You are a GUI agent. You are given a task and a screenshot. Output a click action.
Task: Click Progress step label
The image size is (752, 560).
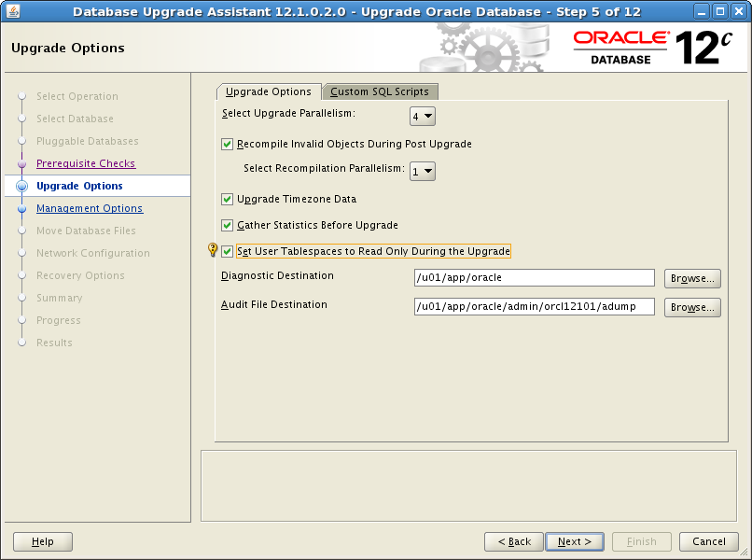[59, 320]
